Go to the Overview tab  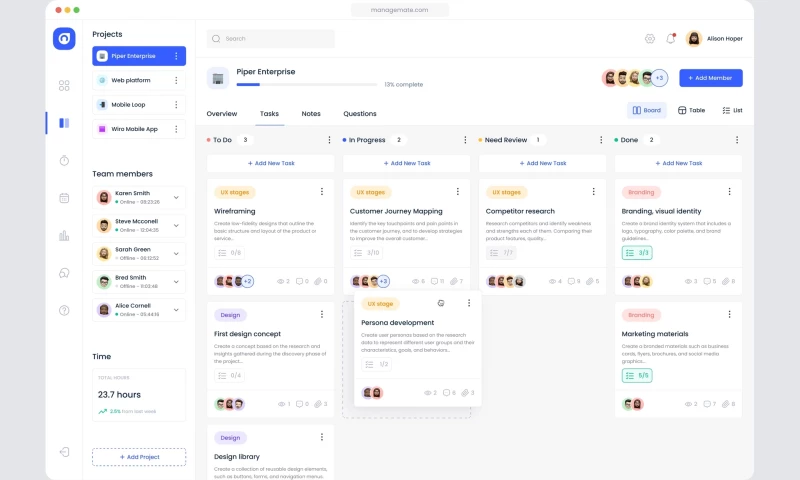[x=222, y=114]
